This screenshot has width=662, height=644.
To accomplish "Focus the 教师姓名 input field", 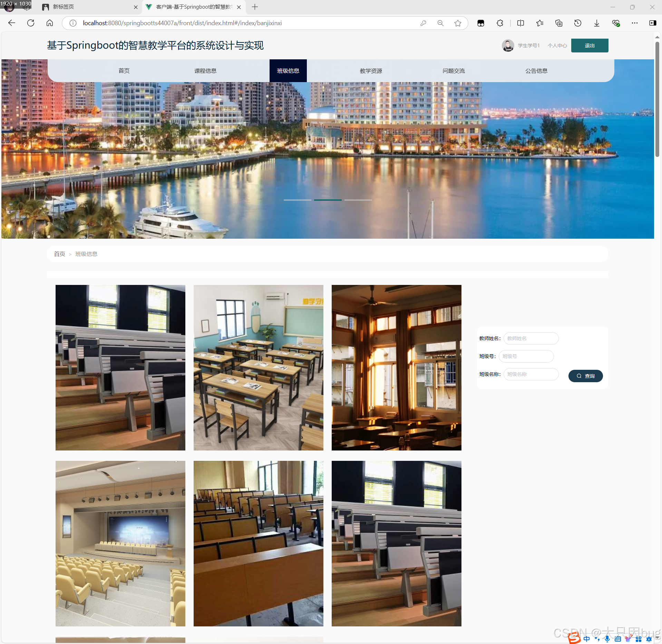I will pos(531,338).
